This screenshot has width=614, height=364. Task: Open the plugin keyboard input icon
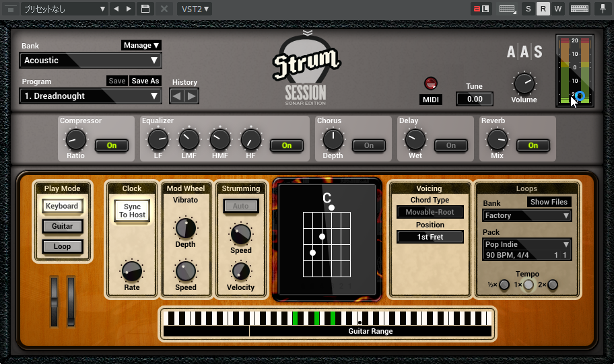click(x=507, y=9)
